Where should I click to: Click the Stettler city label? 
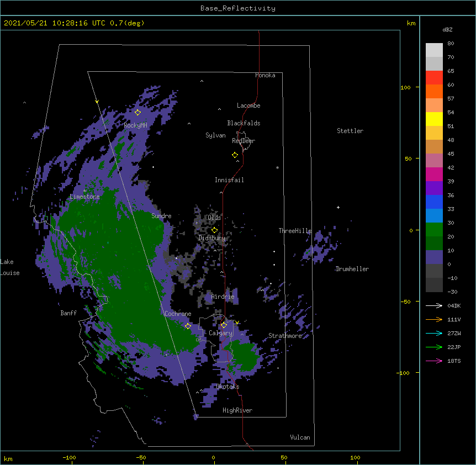pos(350,131)
